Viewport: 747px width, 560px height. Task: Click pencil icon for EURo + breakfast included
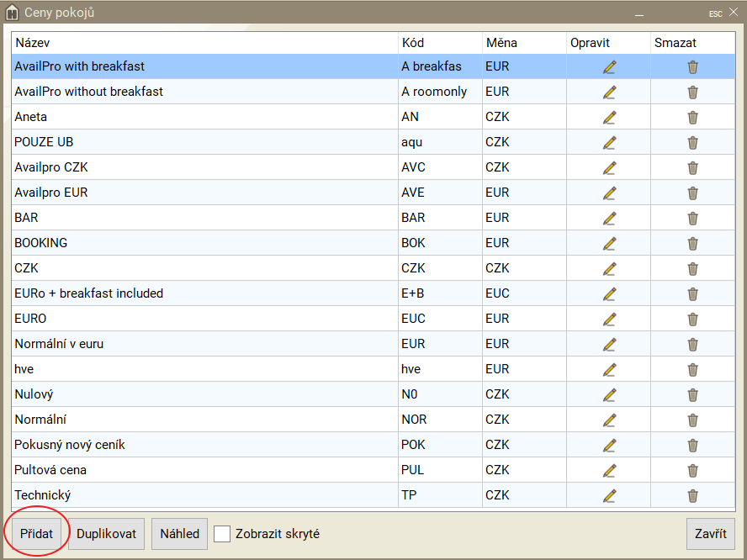[x=609, y=294]
